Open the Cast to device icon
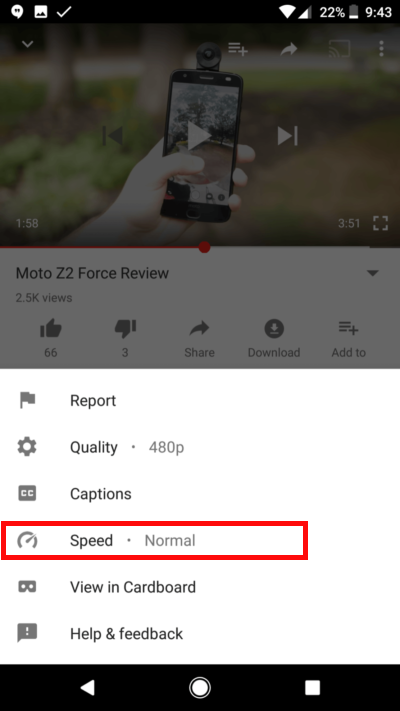The image size is (400, 711). click(x=339, y=49)
